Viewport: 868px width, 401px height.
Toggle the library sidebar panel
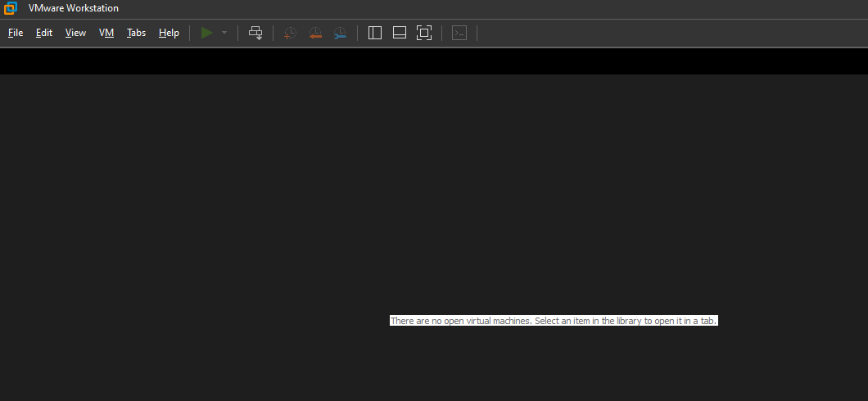click(x=375, y=33)
